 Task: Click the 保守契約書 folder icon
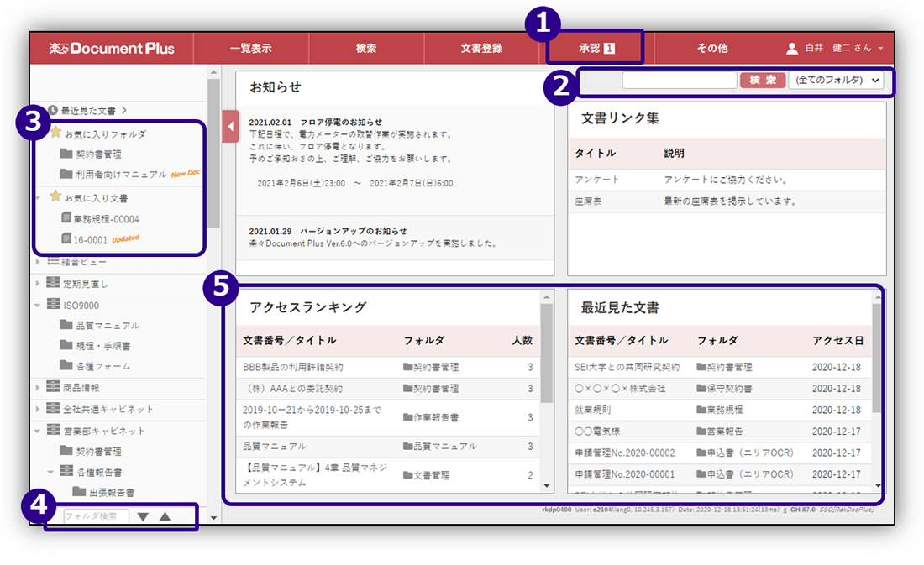pos(701,388)
